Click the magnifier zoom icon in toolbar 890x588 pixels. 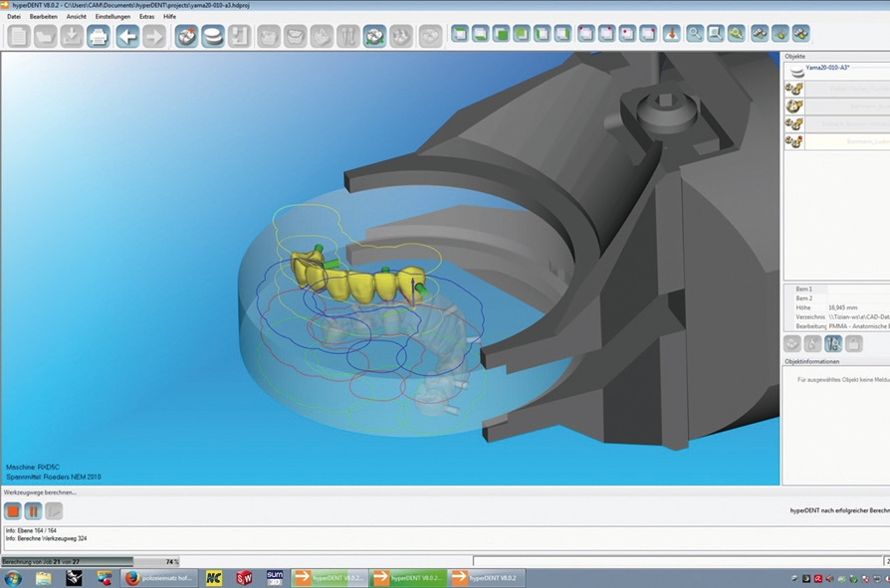(695, 34)
